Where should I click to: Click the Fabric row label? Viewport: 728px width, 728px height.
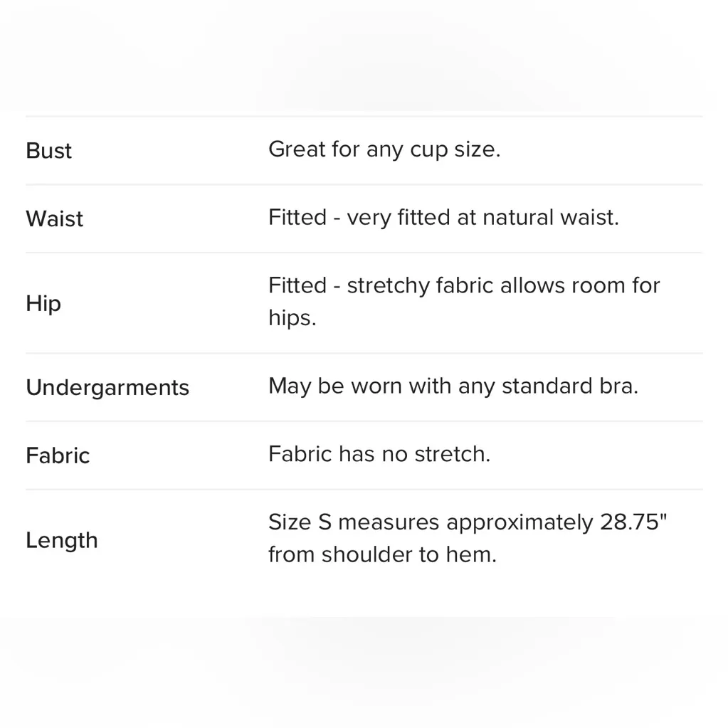(58, 455)
